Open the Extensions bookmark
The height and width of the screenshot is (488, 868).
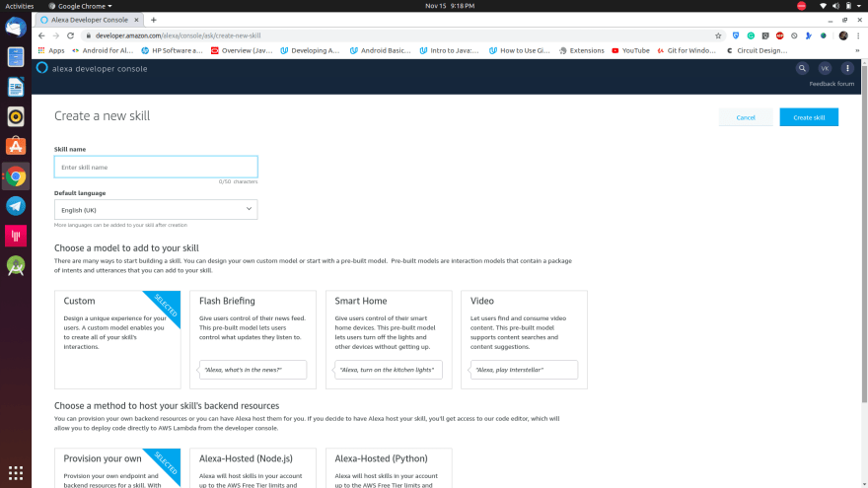click(581, 50)
